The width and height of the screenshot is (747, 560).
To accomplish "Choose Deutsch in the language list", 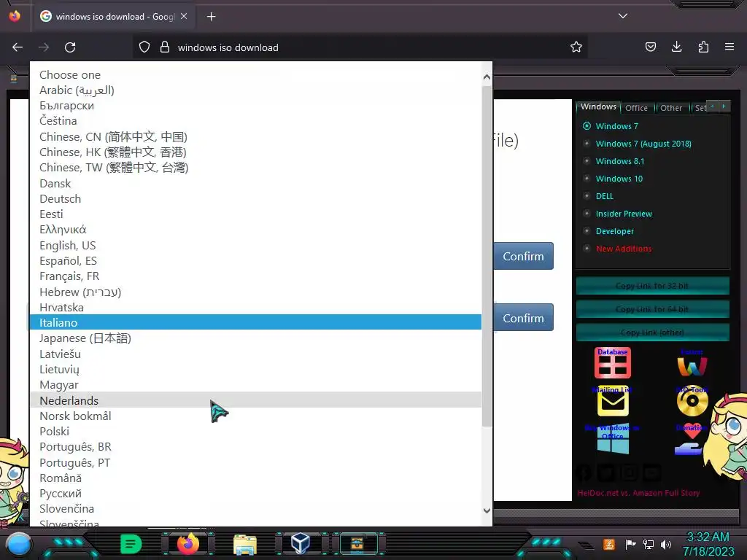I will click(255, 198).
